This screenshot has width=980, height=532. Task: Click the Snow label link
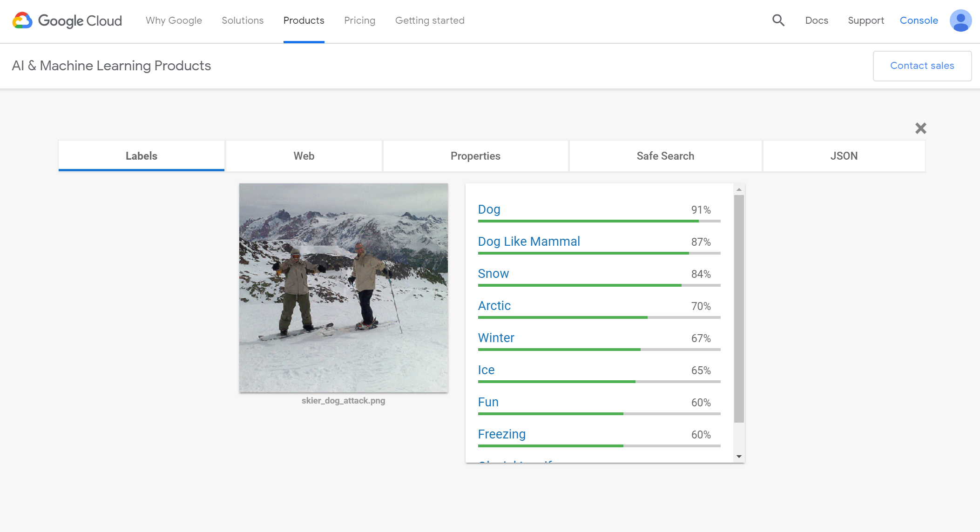point(493,273)
